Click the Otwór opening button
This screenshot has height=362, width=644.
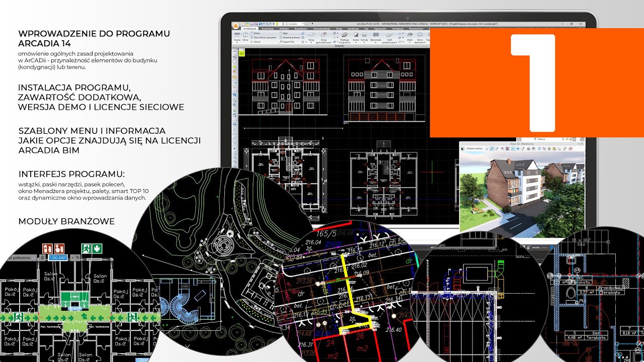(x=257, y=42)
